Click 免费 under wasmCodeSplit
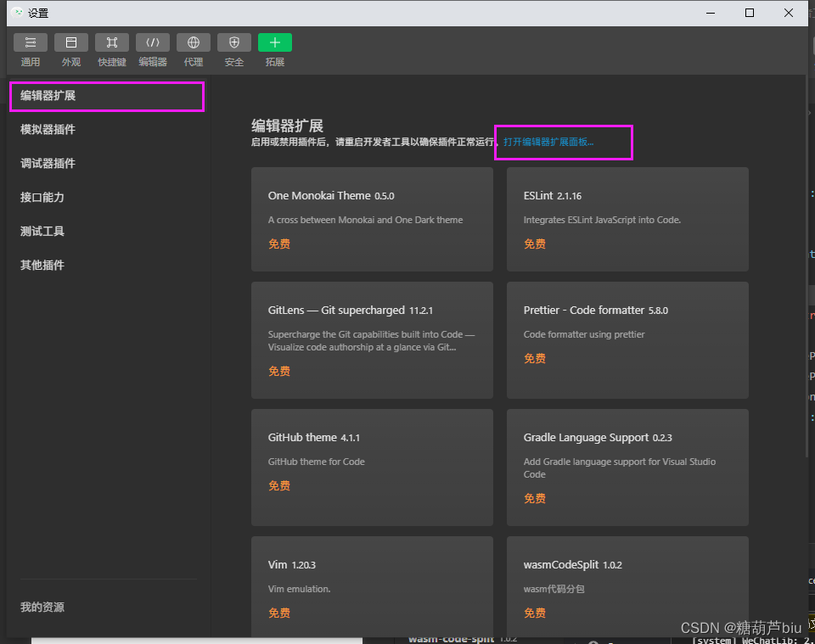This screenshot has height=644, width=815. (x=535, y=613)
